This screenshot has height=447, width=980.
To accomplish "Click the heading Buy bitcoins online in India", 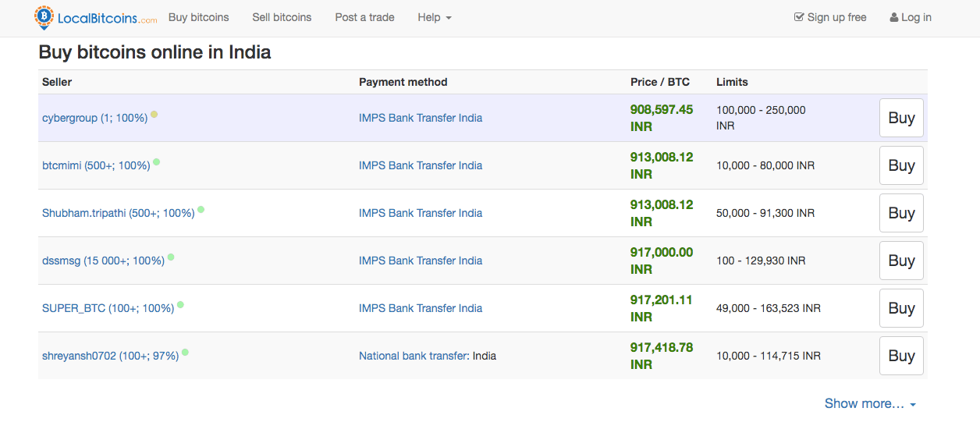I will pos(155,53).
